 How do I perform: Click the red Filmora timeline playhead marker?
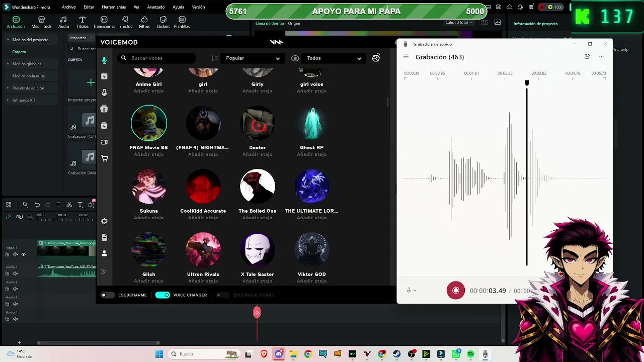pos(257,313)
